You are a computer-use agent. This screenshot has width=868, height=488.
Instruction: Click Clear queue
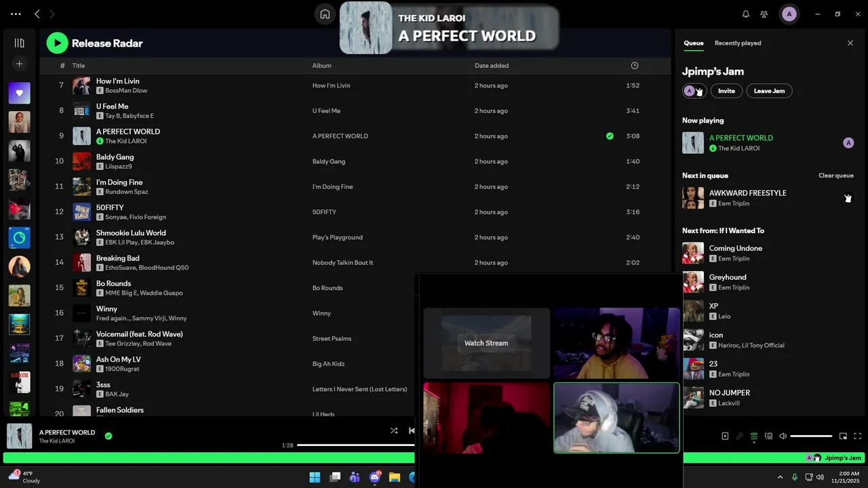[x=836, y=176]
